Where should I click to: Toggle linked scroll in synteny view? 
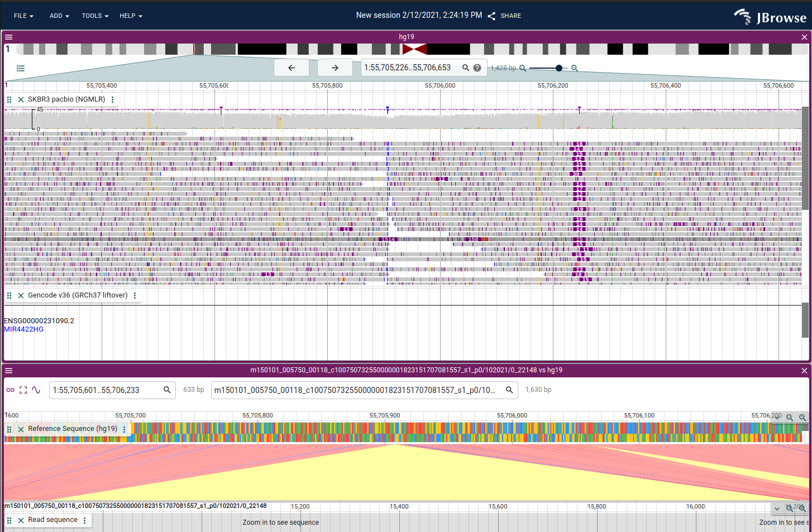[10, 390]
